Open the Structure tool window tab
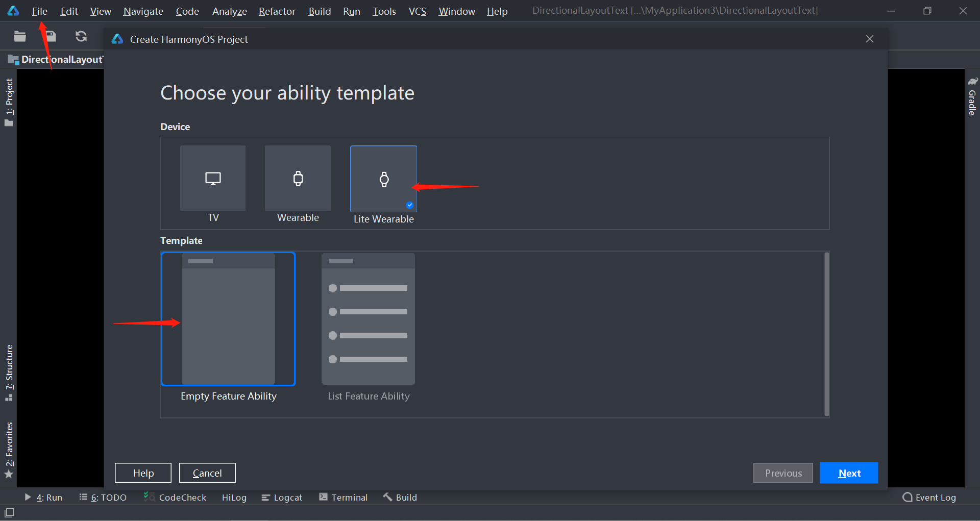 9,373
